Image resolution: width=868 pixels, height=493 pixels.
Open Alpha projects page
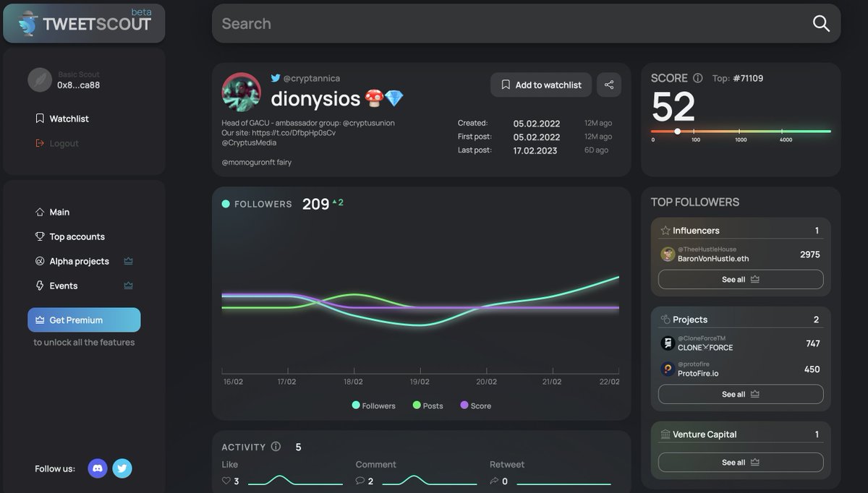pyautogui.click(x=72, y=261)
